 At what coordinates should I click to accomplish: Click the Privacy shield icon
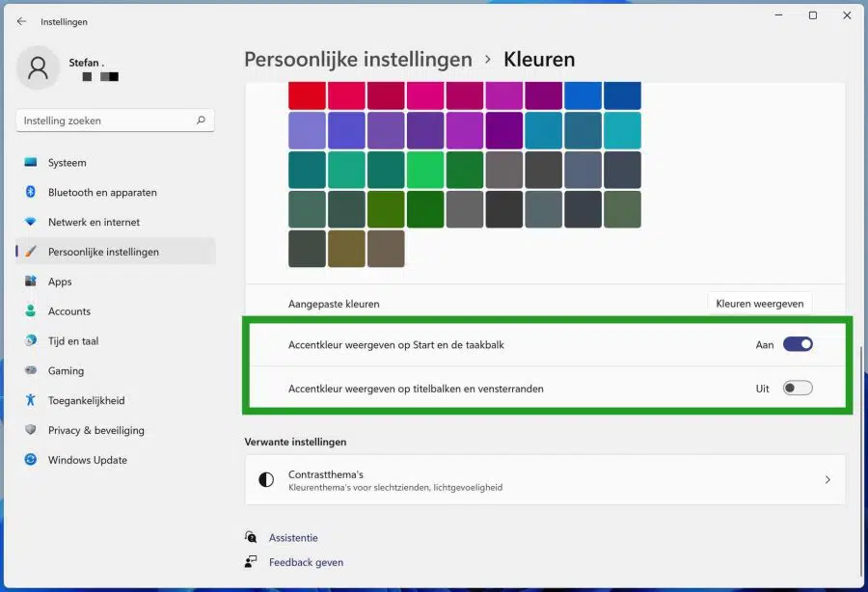click(x=31, y=430)
